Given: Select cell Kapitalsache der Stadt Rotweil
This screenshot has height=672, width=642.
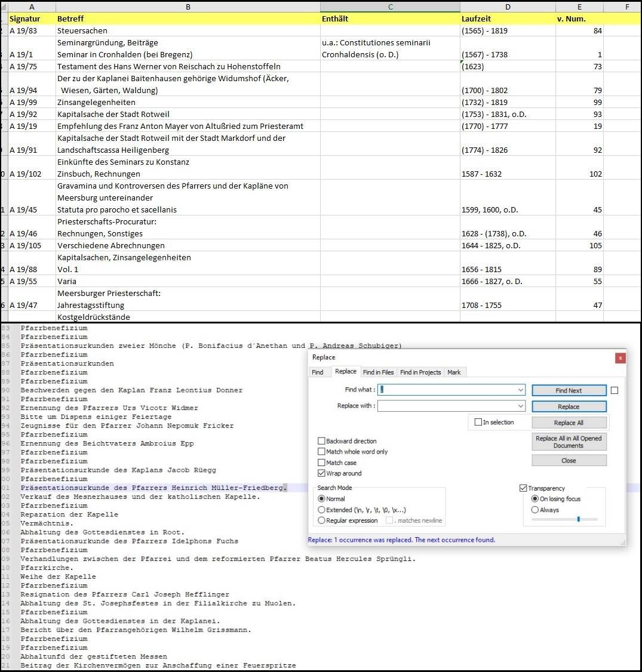Looking at the screenshot, I should [x=188, y=115].
